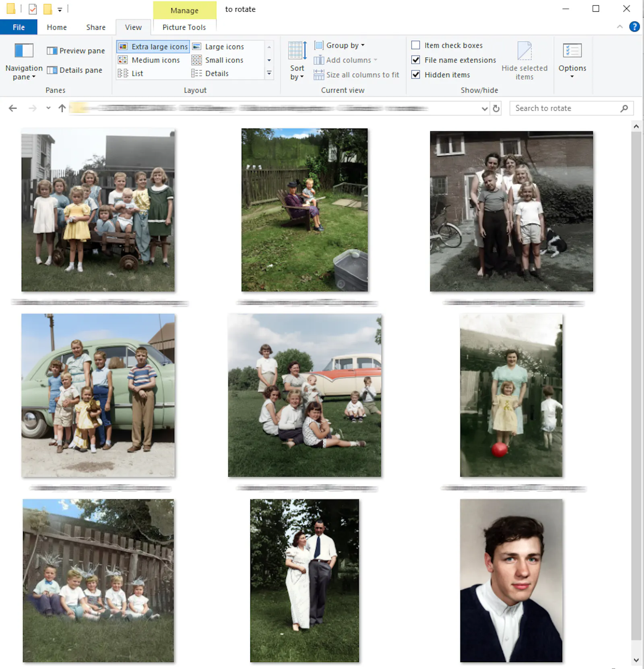Toggle the Preview pane

76,51
